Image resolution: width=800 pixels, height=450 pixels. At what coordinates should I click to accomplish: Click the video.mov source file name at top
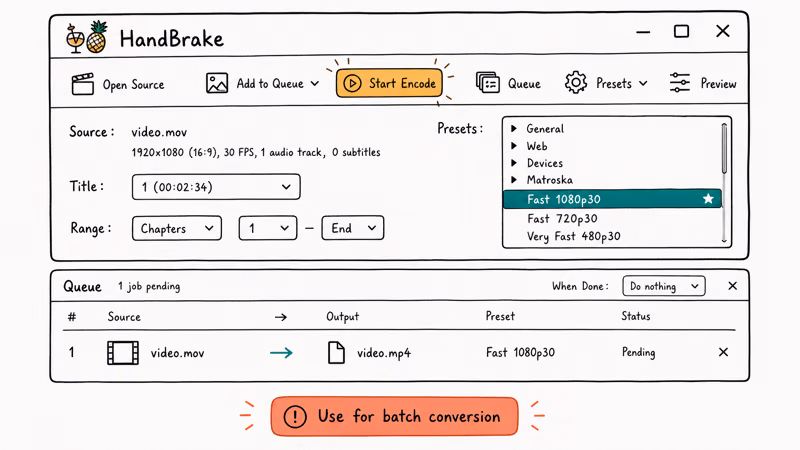159,132
